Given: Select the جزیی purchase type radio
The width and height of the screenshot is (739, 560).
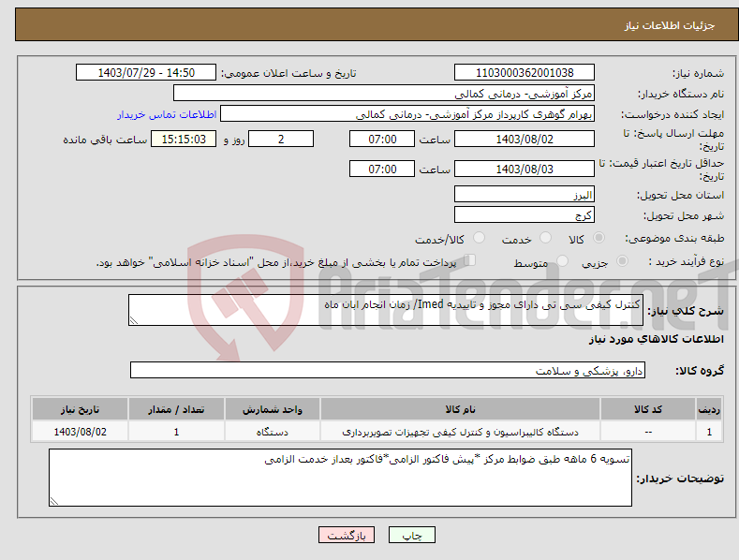Looking at the screenshot, I should [x=622, y=260].
